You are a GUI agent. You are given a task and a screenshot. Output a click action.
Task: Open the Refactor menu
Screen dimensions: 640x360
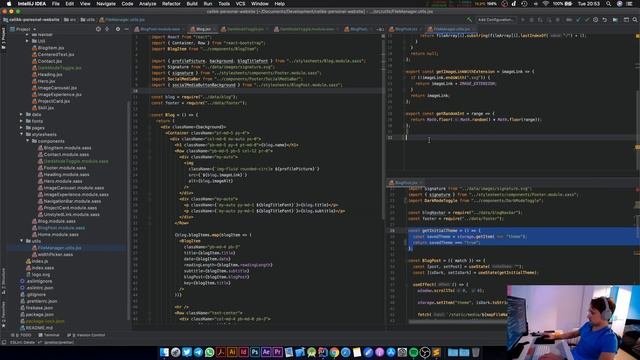pos(171,4)
